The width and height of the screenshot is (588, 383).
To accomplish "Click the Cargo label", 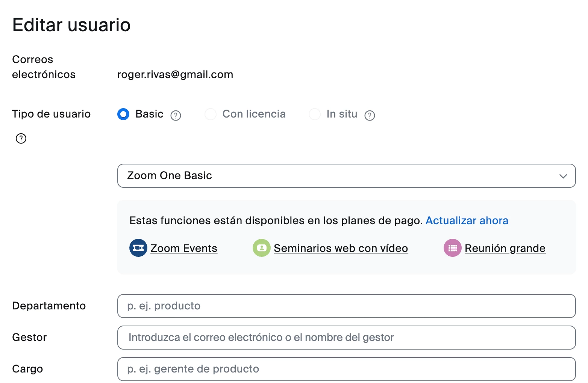I will pos(27,369).
